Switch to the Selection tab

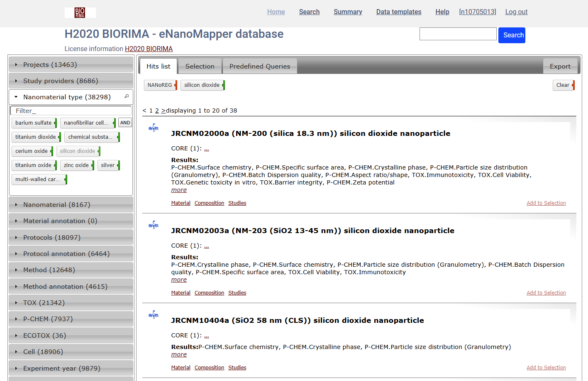click(200, 66)
